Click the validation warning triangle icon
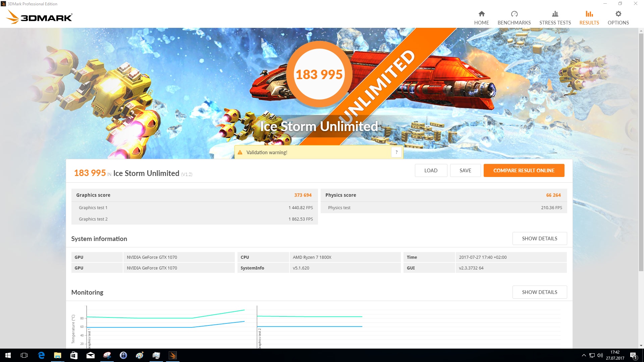Viewport: 644px width, 362px height. coord(240,153)
